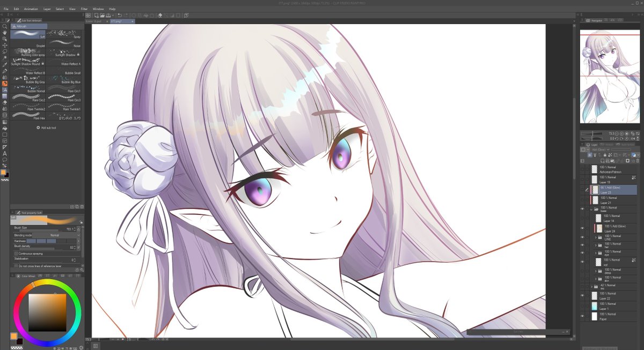Hide the LINE folder visibility eye
Image resolution: width=644 pixels, height=350 pixels.
[x=583, y=237]
